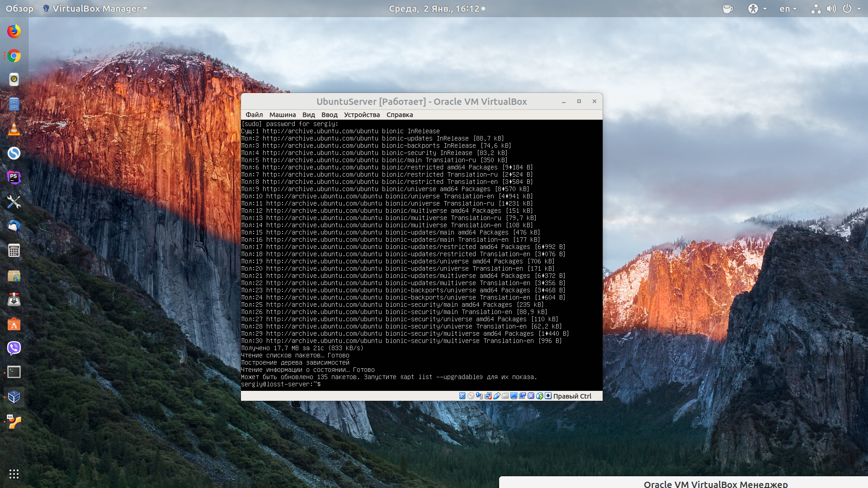Viewport: 868px width, 488px height.
Task: Click the network adapters status icon
Action: (x=488, y=396)
